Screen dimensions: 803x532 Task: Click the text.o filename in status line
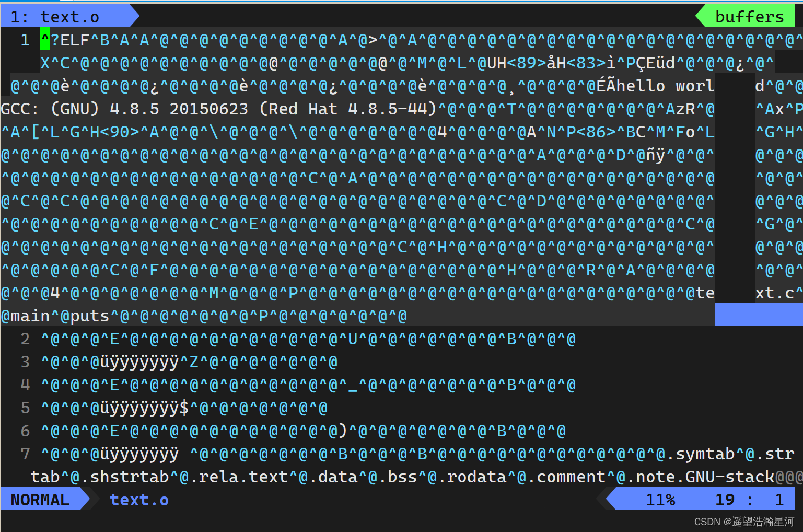[139, 500]
